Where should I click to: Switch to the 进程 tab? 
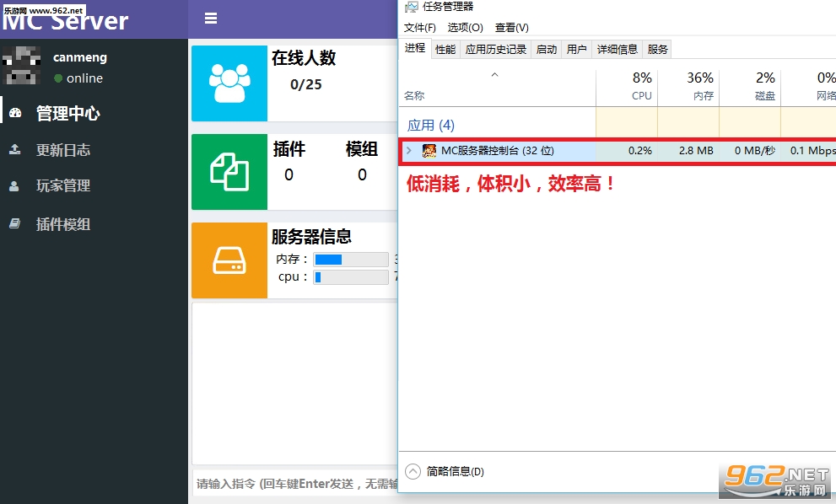[415, 48]
